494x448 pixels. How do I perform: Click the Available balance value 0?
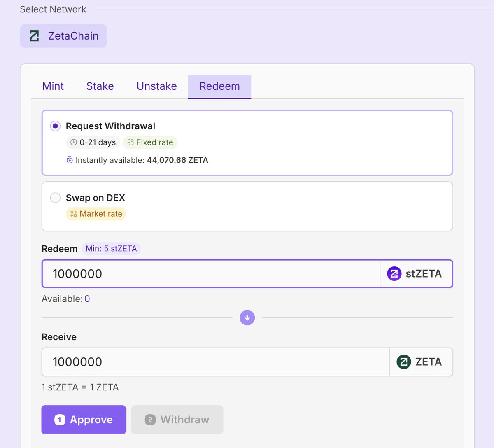(x=87, y=299)
